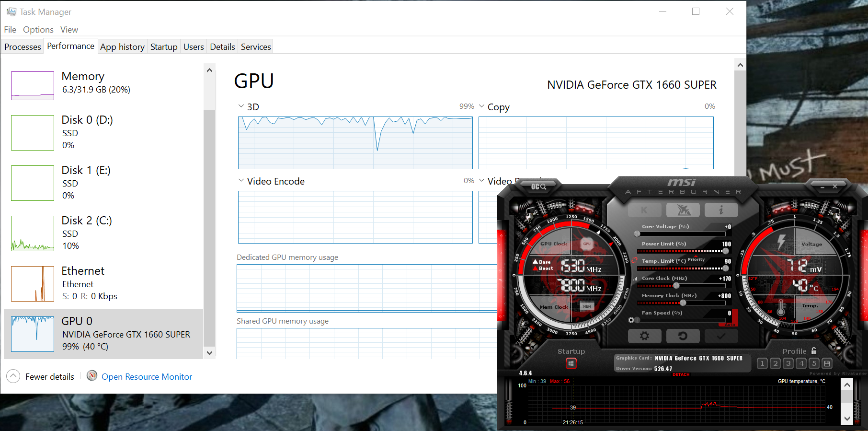Image resolution: width=868 pixels, height=431 pixels.
Task: Click the Fan Speed slider track
Action: point(681,320)
